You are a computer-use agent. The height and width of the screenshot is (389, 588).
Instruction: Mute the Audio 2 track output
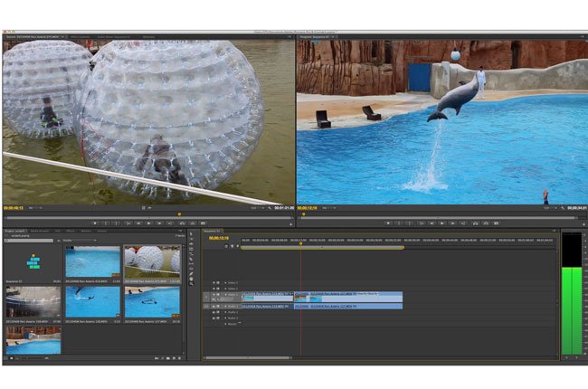214,312
